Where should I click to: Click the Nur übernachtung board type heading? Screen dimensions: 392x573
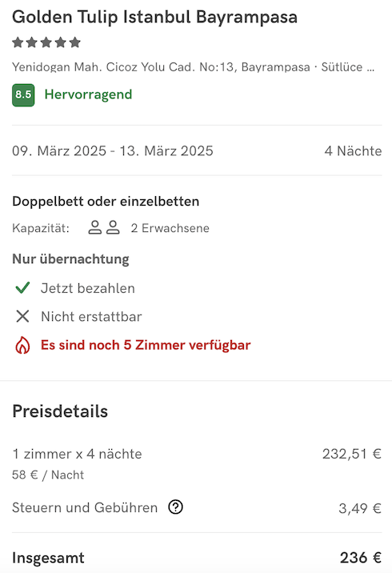click(x=70, y=259)
